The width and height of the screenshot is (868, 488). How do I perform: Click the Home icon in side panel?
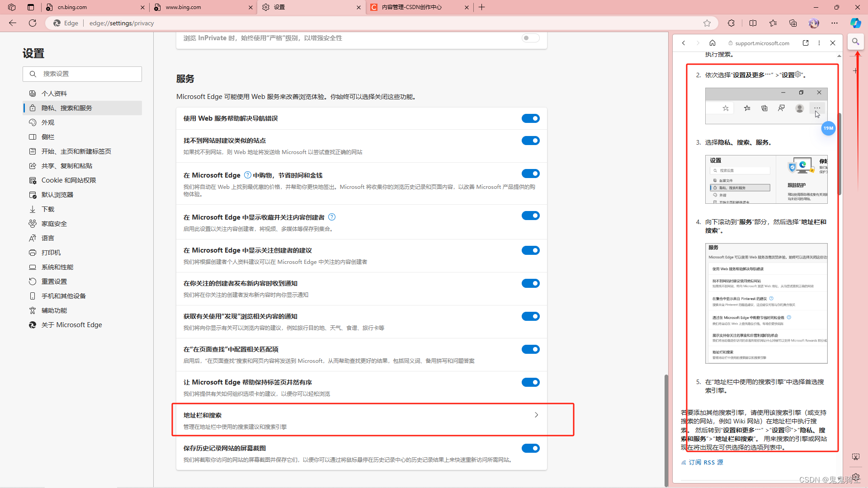click(x=712, y=43)
